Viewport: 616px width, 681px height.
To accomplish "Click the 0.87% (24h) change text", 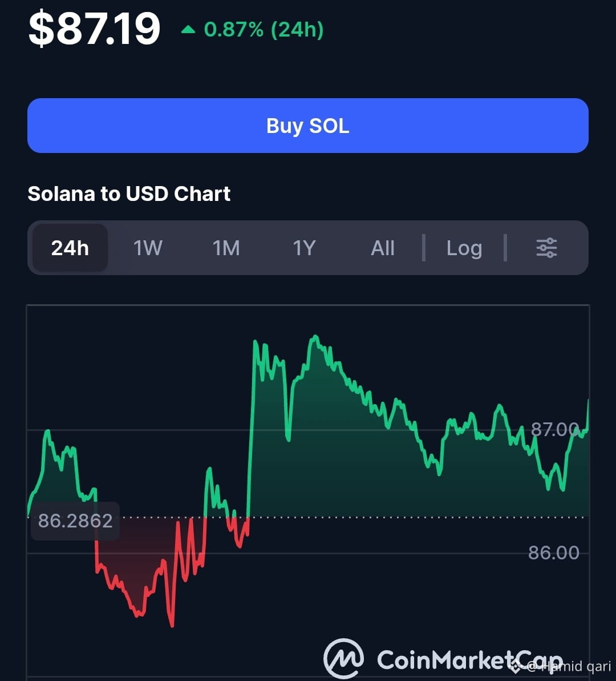I will [x=264, y=30].
